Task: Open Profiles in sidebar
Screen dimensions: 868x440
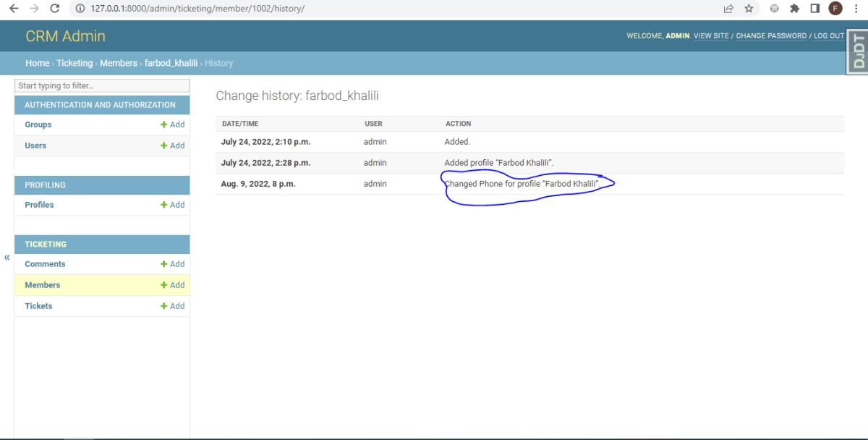Action: [39, 205]
